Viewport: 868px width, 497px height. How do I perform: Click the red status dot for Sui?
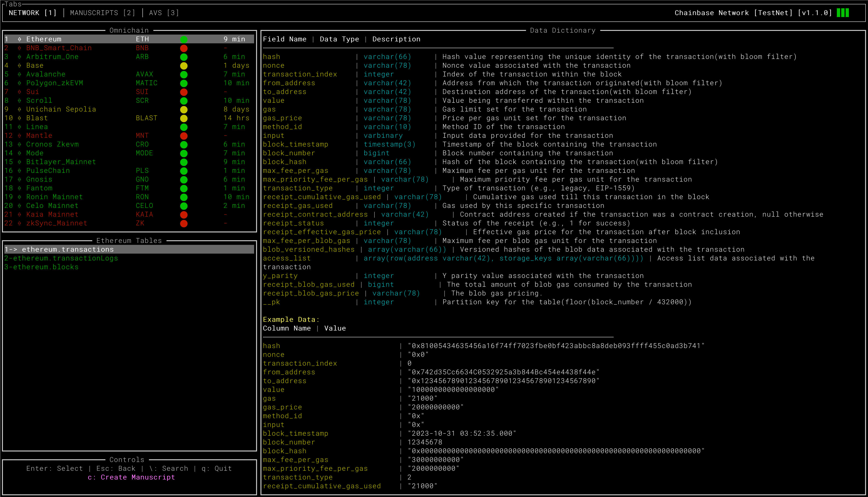click(184, 92)
